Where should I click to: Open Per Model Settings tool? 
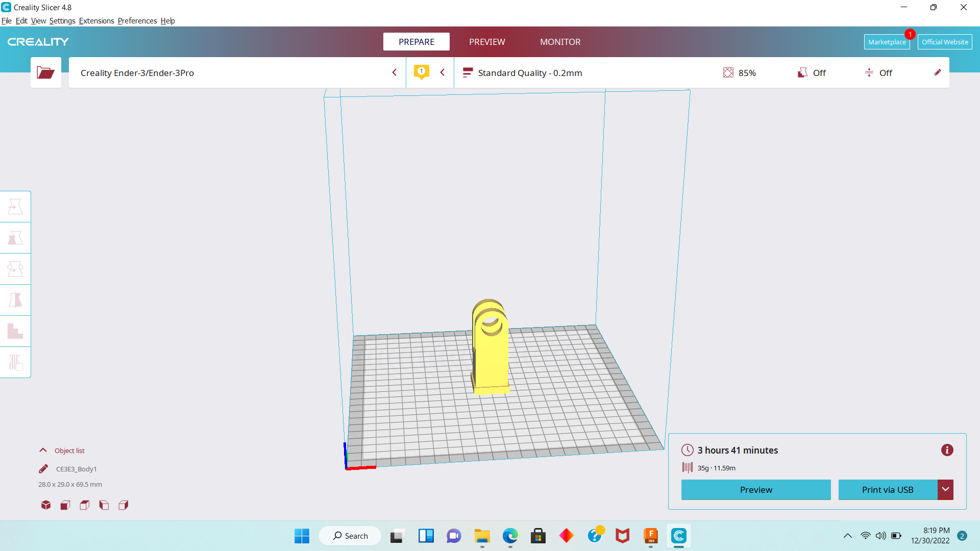tap(15, 331)
